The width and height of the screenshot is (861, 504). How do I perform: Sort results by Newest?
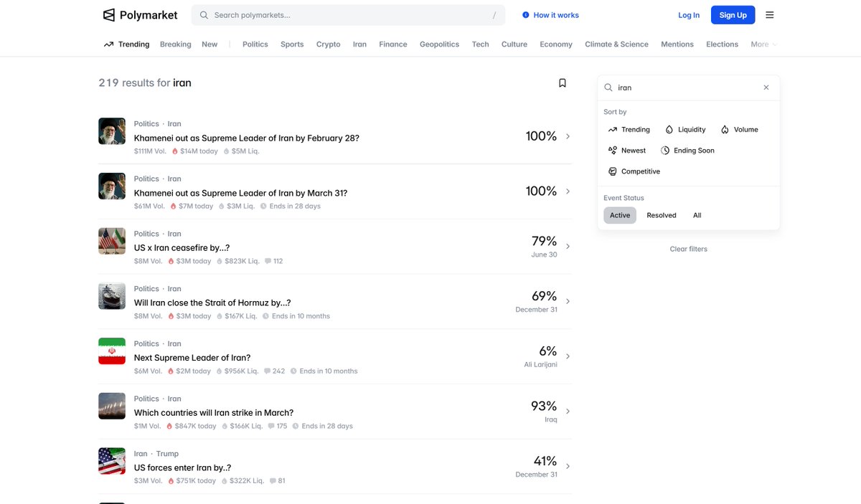(x=627, y=151)
